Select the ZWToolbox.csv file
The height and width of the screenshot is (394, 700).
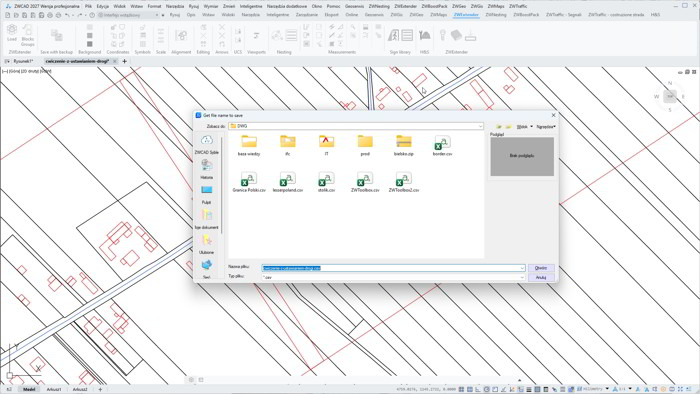[x=365, y=182]
